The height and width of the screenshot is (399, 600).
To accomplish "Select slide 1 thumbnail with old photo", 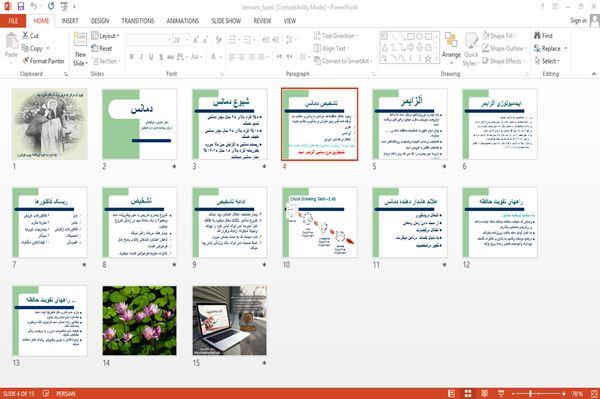I will [x=49, y=124].
